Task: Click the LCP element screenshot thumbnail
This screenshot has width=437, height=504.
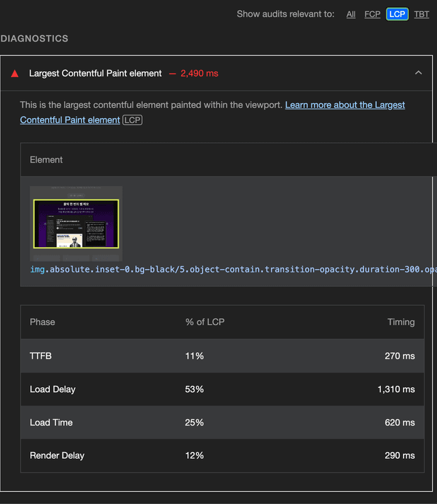Action: 76,224
